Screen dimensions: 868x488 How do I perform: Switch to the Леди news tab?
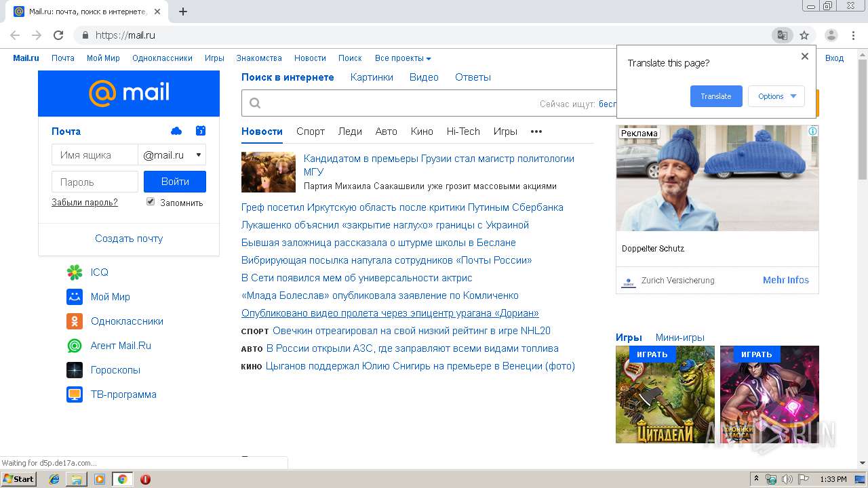tap(350, 131)
